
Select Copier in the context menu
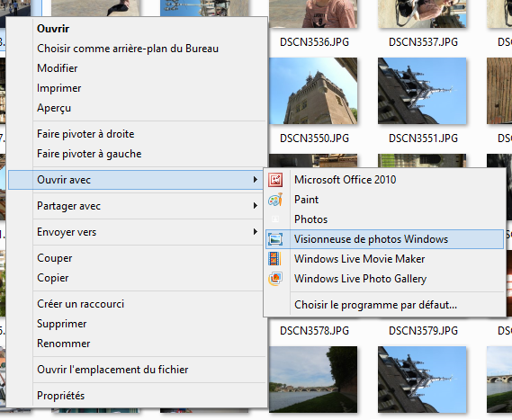[x=137, y=278]
